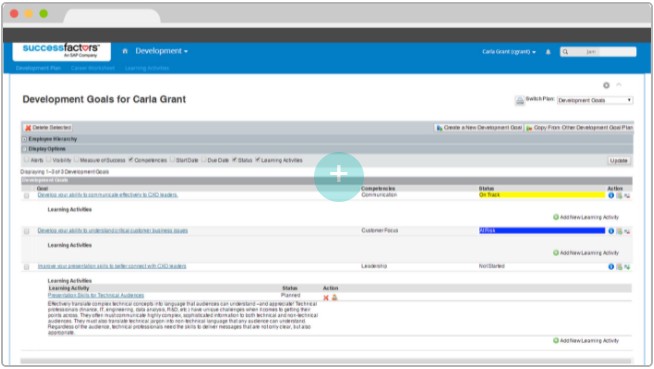Click Create a New Development Goal
The width and height of the screenshot is (654, 369).
[x=479, y=128]
